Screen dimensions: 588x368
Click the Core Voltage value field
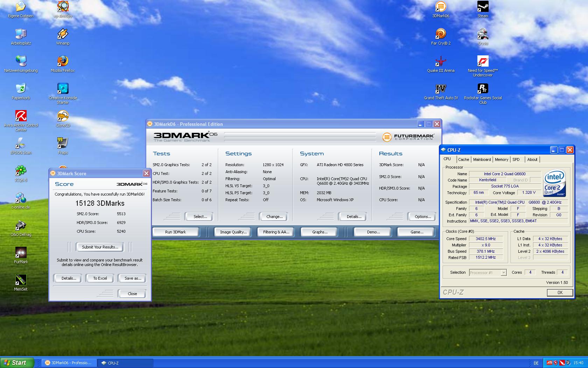click(x=528, y=193)
